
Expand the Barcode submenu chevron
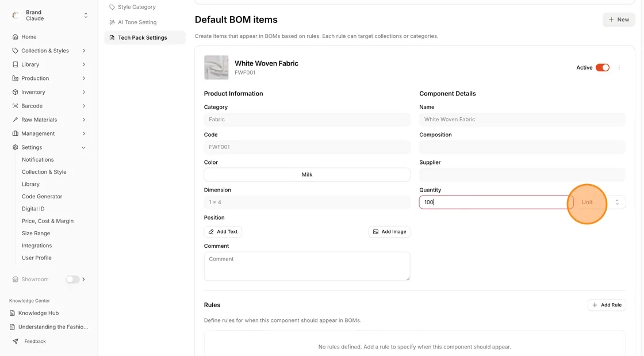84,106
